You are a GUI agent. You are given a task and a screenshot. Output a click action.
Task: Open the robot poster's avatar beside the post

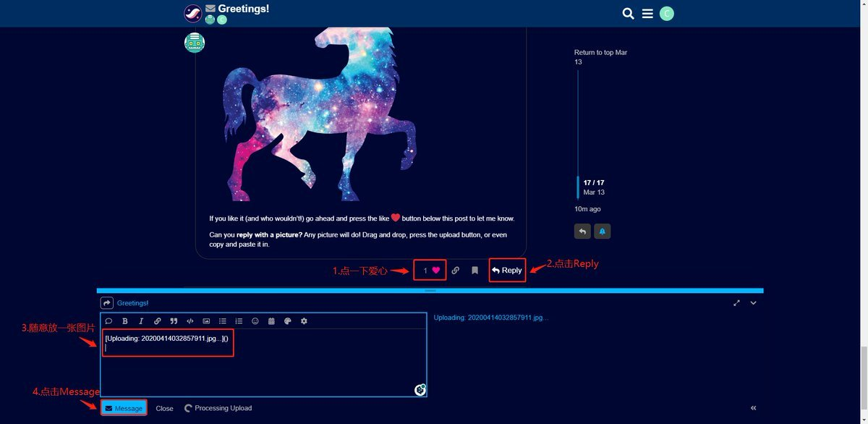coord(195,43)
